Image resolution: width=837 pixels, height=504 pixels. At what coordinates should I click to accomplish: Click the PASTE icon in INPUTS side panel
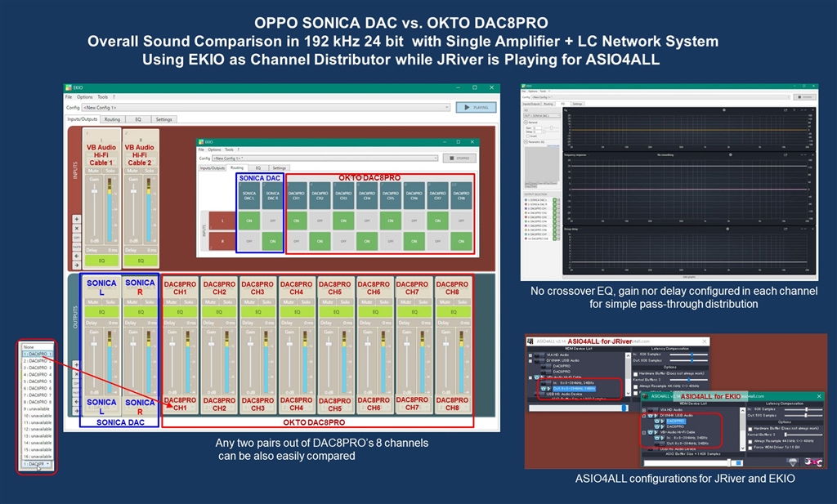click(x=76, y=247)
